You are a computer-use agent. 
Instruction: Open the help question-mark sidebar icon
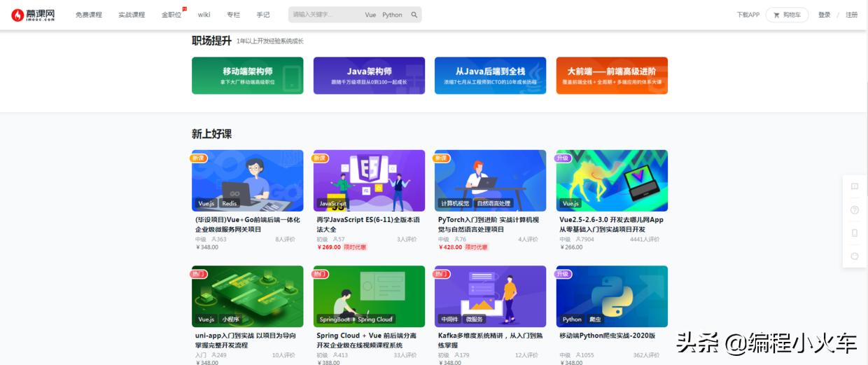pyautogui.click(x=855, y=209)
